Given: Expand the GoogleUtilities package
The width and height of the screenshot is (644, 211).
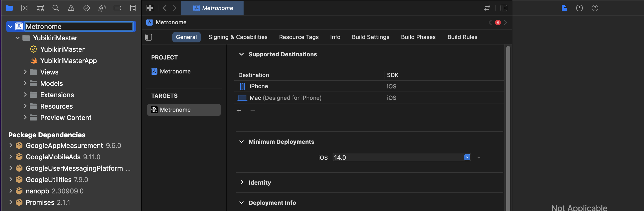Looking at the screenshot, I should (11, 179).
